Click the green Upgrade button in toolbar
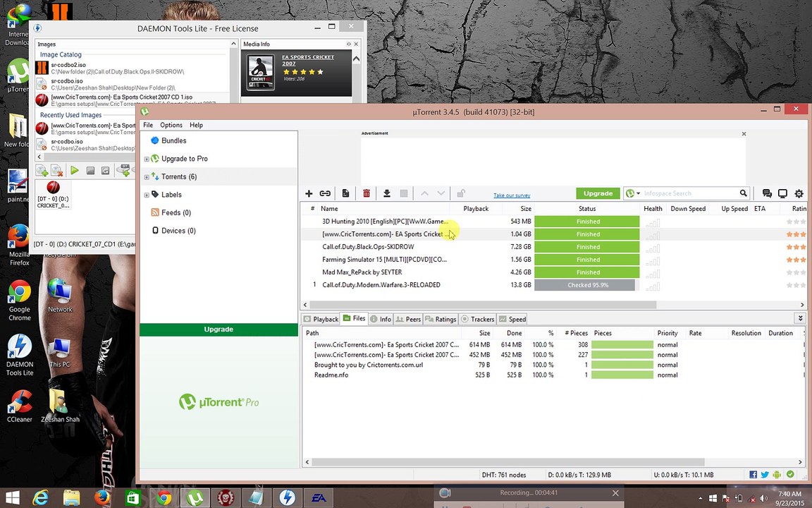Viewport: 812px width, 508px height. [598, 193]
